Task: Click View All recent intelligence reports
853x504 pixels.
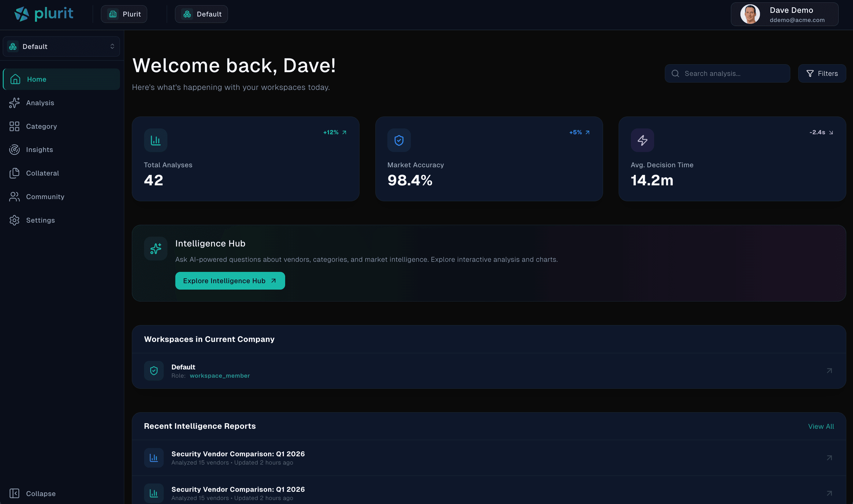Action: point(821,426)
